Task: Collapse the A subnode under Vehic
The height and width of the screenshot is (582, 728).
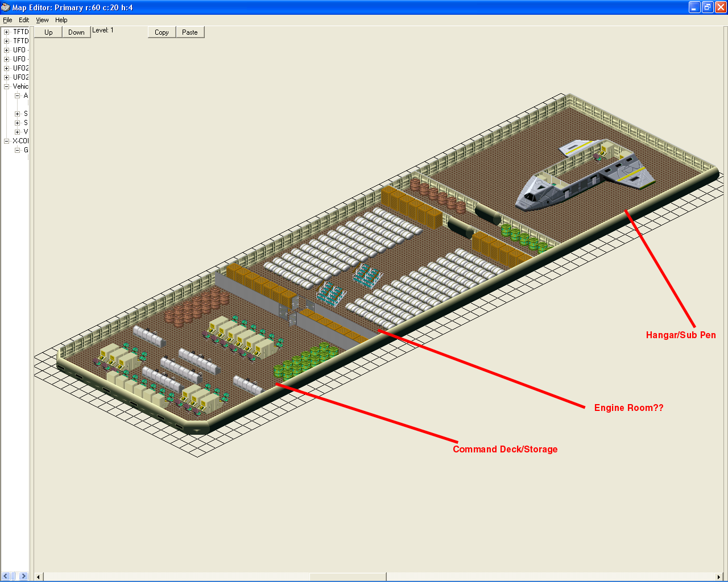Action: [17, 95]
